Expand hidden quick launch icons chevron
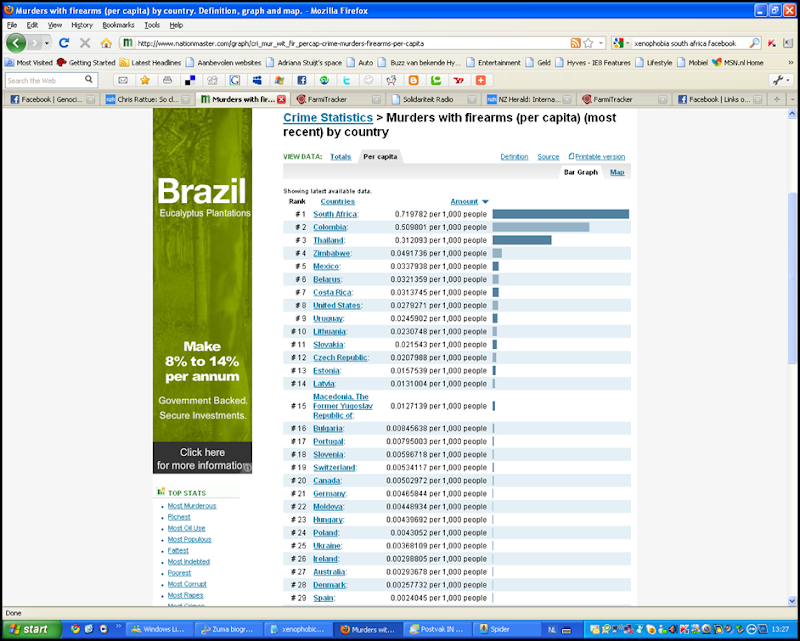Image resolution: width=800 pixels, height=641 pixels. click(x=118, y=626)
